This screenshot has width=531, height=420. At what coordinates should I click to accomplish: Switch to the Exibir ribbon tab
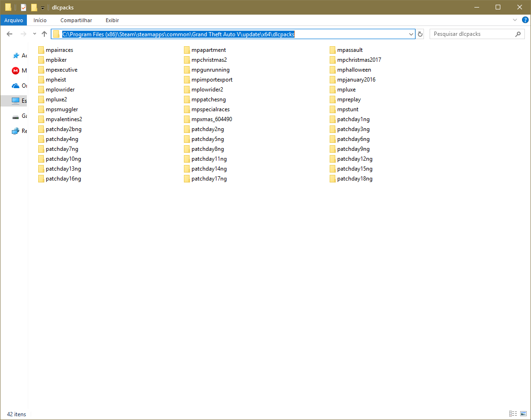[112, 20]
